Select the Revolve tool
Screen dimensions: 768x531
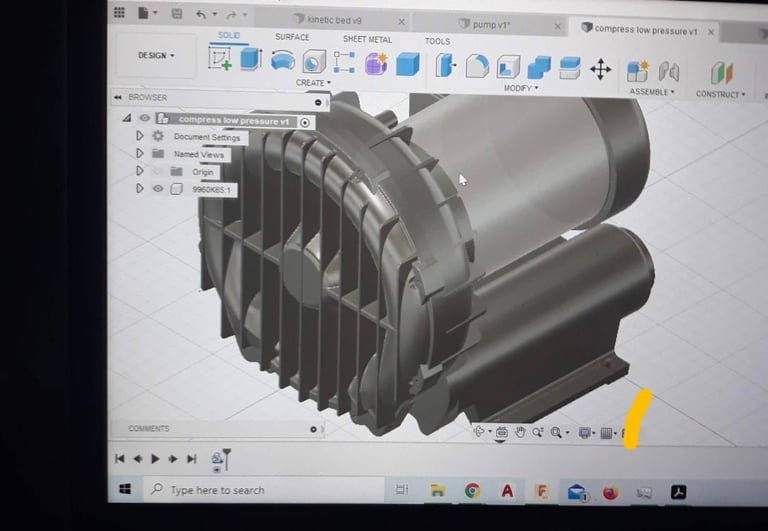(x=283, y=61)
